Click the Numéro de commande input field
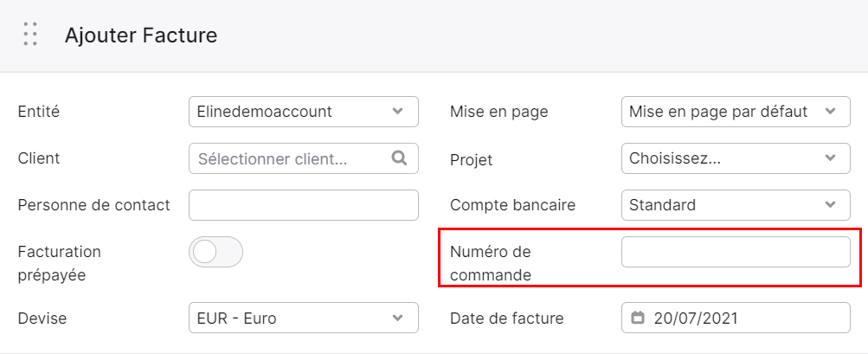 pyautogui.click(x=736, y=252)
